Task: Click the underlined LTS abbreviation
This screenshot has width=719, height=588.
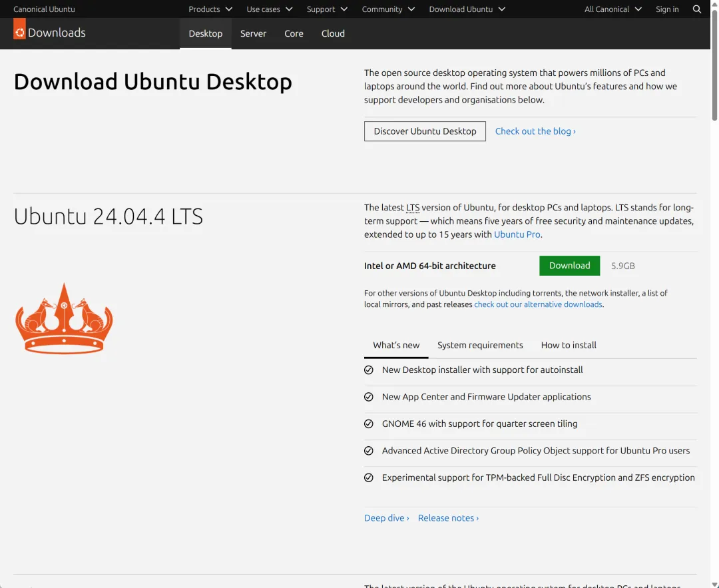Action: pos(413,208)
